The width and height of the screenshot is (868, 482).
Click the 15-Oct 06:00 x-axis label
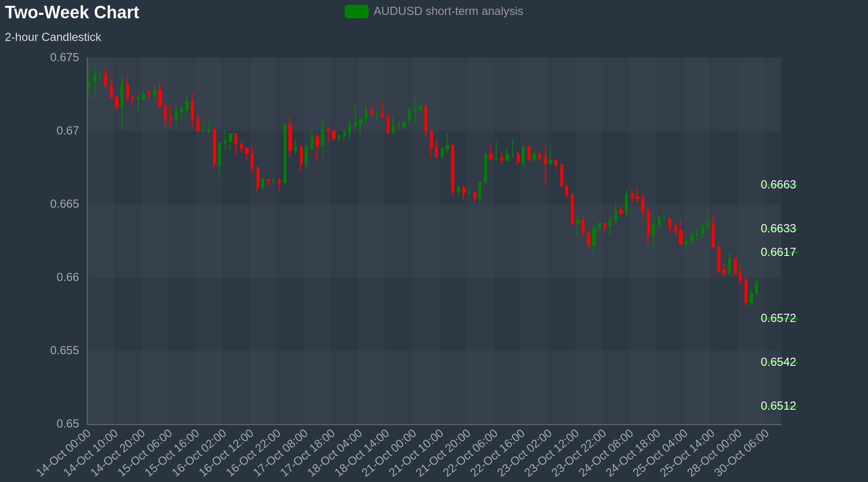pyautogui.click(x=146, y=453)
